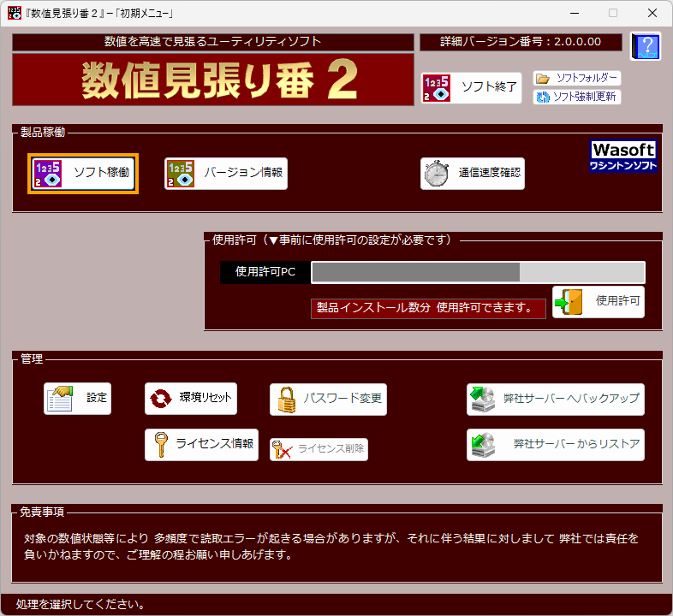Click ソフト強制更新 to force update
Screen dimensions: 673x616
click(577, 97)
